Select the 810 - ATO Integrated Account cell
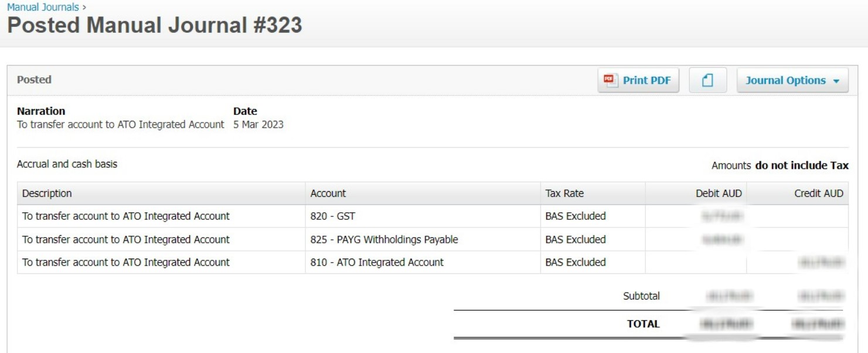868x353 pixels. (377, 262)
